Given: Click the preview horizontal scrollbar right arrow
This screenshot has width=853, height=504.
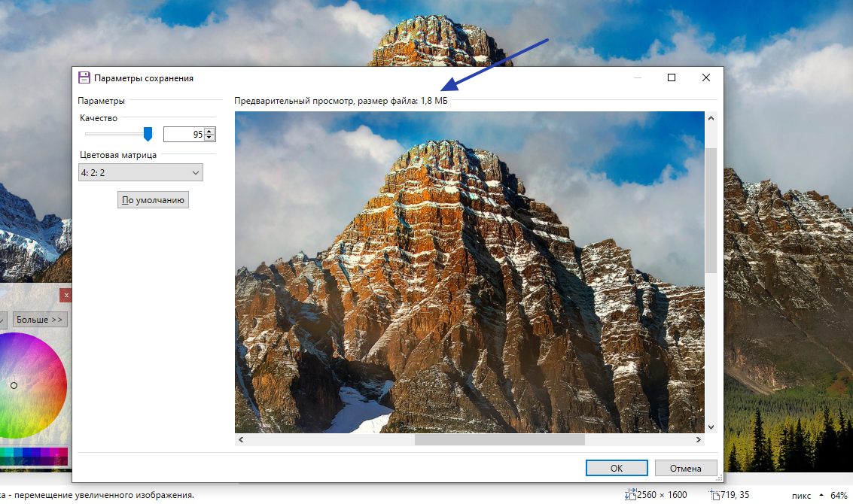Looking at the screenshot, I should tap(699, 439).
